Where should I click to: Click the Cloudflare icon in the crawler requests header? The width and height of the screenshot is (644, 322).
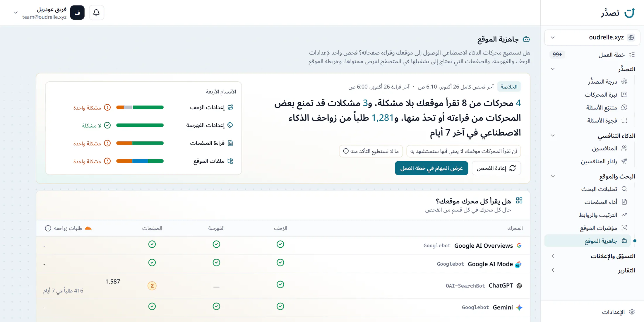pos(88,228)
